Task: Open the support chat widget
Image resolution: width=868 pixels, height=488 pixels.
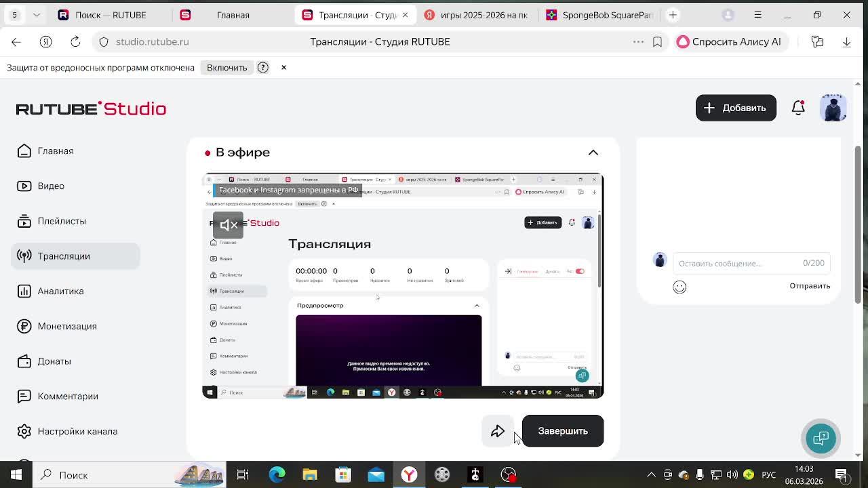Action: pos(821,439)
